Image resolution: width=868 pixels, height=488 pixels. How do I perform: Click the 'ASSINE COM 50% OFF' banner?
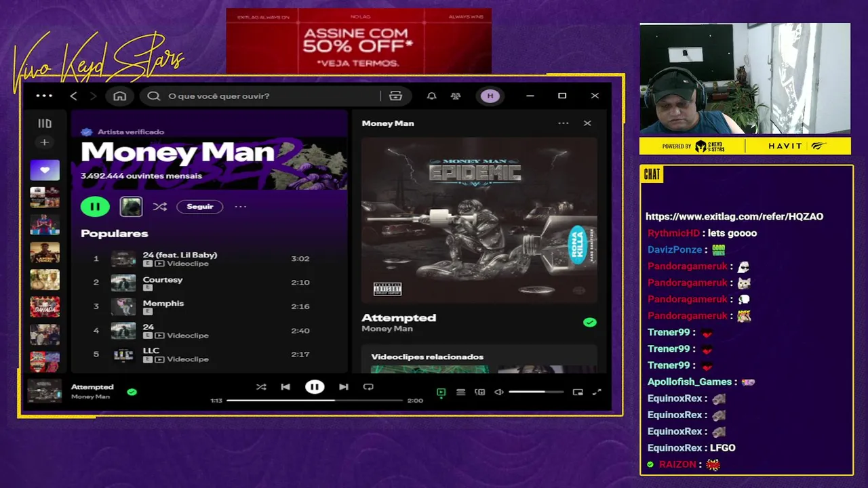[359, 41]
